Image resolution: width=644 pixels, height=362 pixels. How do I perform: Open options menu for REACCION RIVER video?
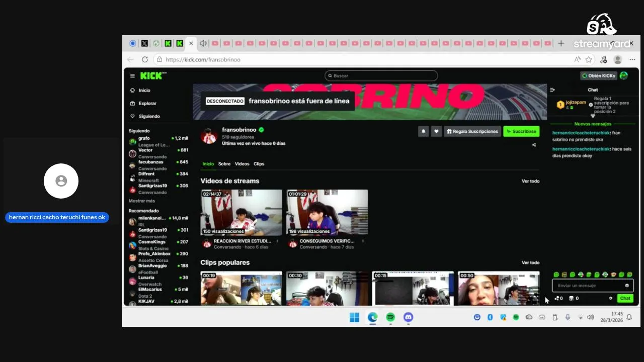[277, 241]
